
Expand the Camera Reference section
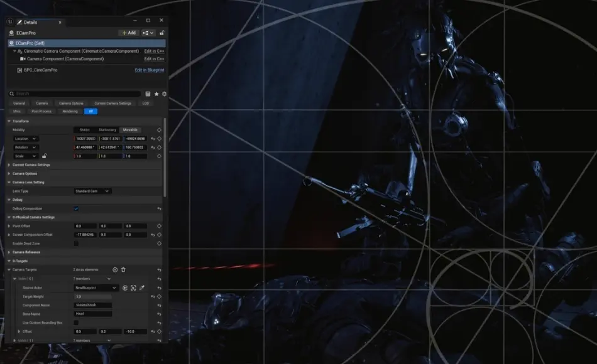pyautogui.click(x=9, y=252)
